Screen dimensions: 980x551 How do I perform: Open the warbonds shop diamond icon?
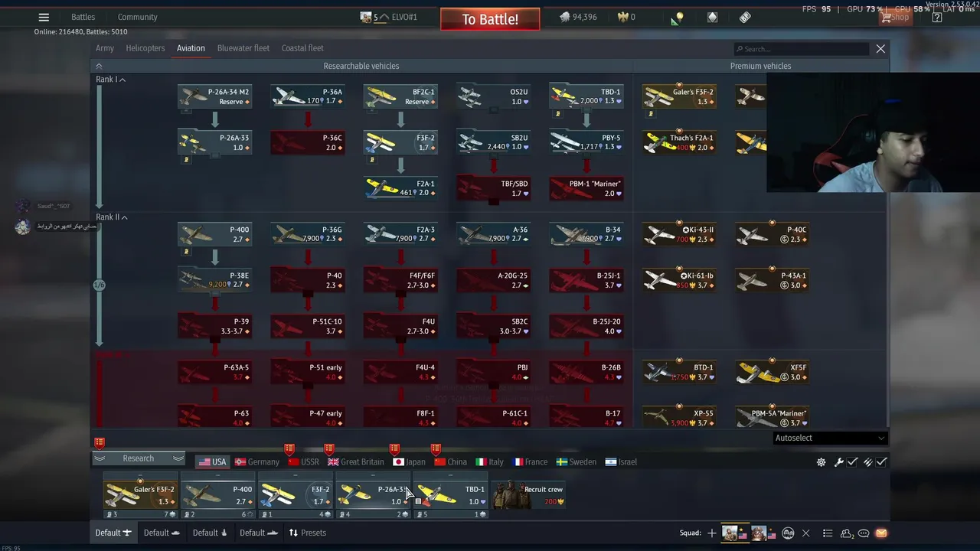pos(712,17)
